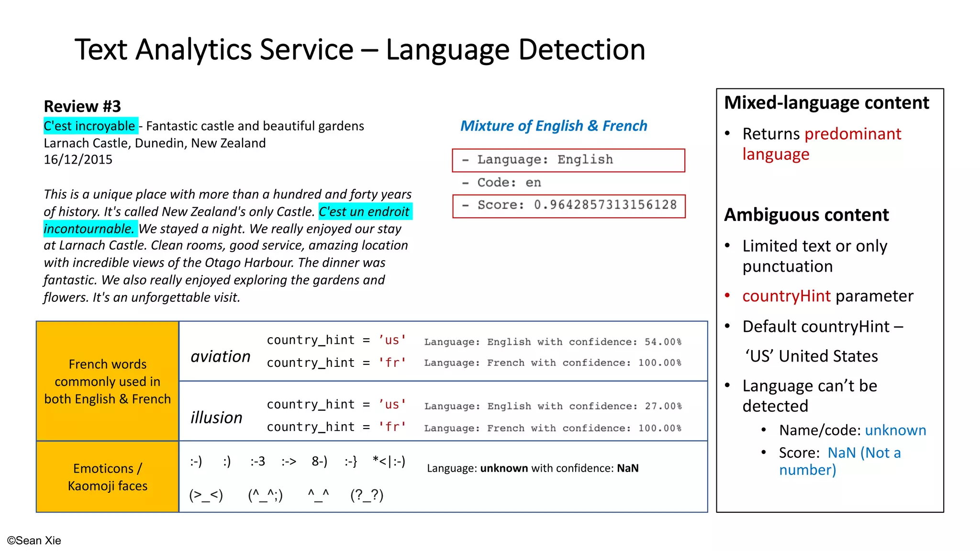Click the 'Review #3' heading
Viewport: 980px width, 551px height.
[x=82, y=106]
